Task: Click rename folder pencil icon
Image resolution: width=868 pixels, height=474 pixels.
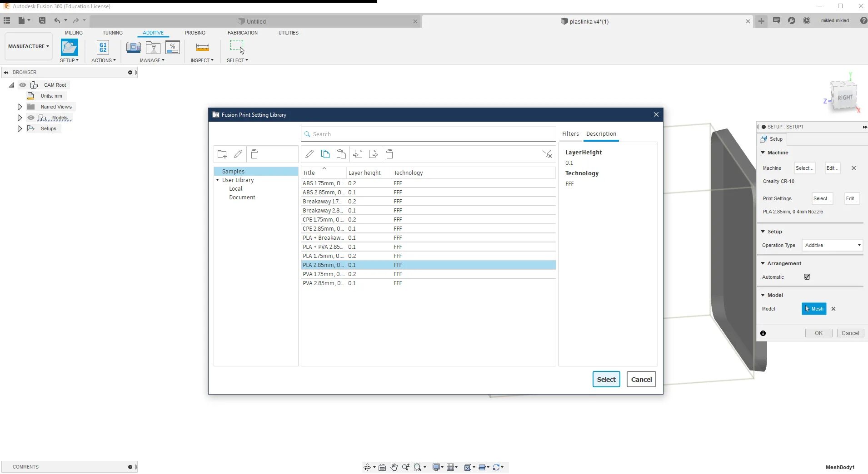Action: [238, 154]
